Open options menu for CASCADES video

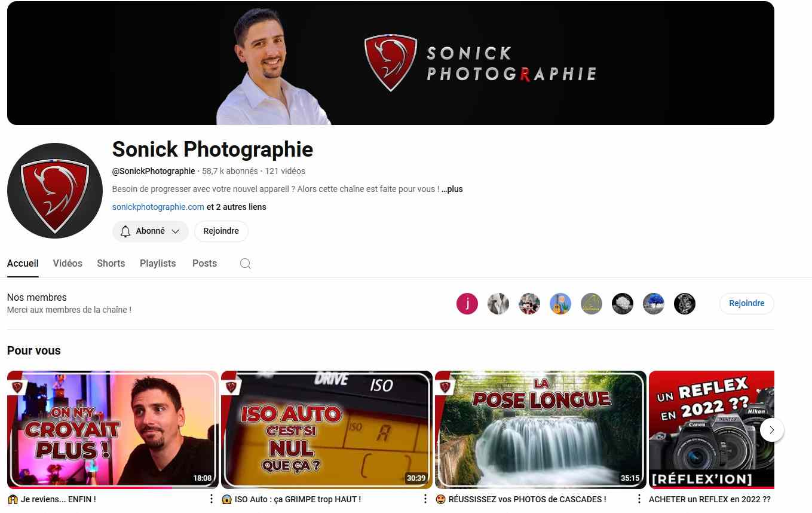(x=639, y=499)
